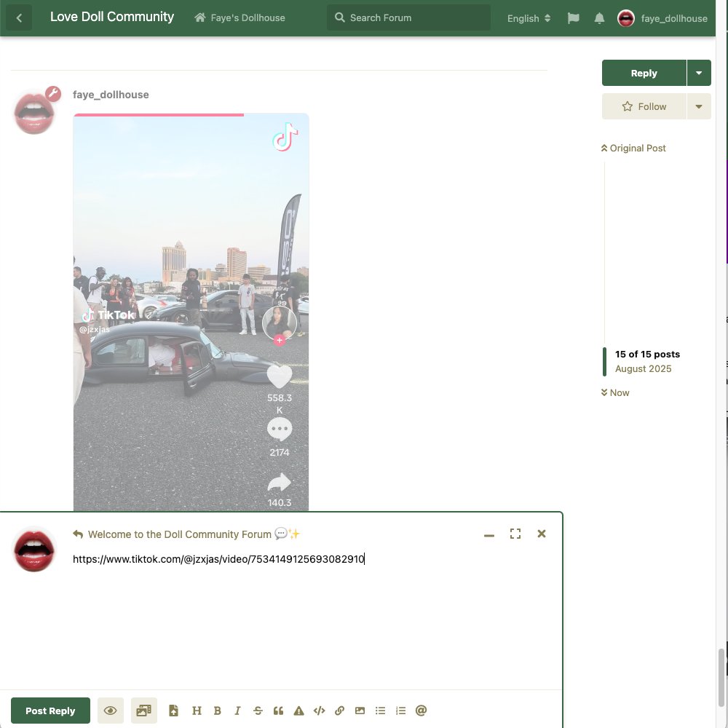Insert an image
Image resolution: width=728 pixels, height=728 pixels.
pyautogui.click(x=360, y=711)
